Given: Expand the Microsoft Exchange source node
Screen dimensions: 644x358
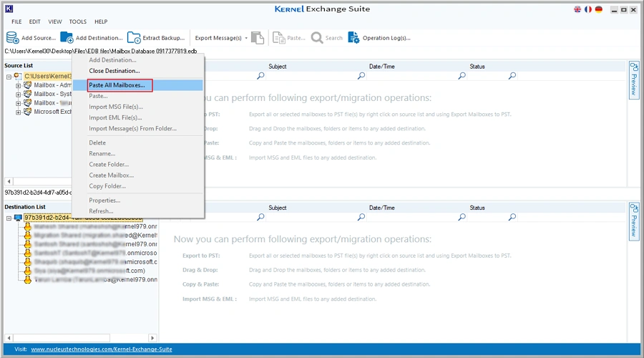Looking at the screenshot, I should click(x=19, y=111).
